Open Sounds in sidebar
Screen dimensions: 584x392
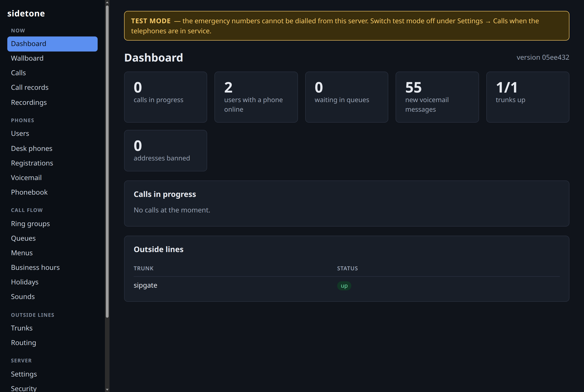(x=52, y=297)
